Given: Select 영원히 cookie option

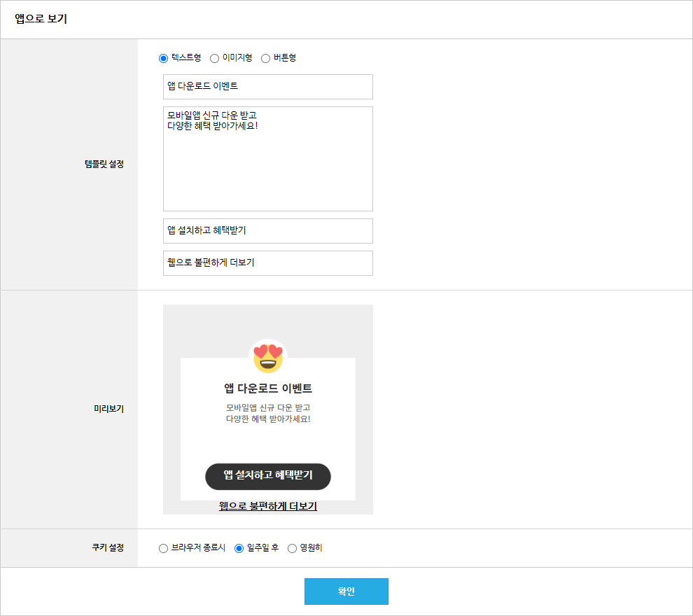Looking at the screenshot, I should click(292, 548).
